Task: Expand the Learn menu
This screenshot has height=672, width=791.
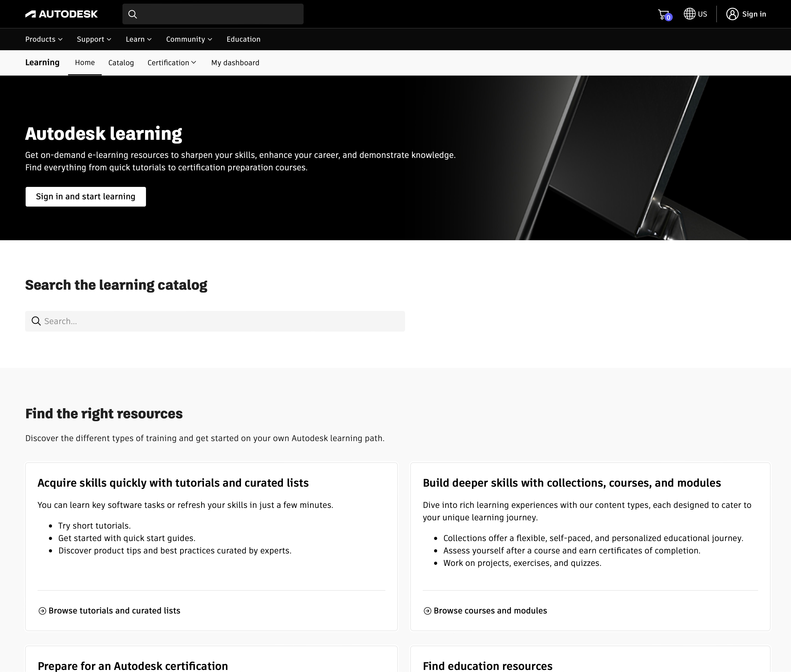Action: (x=139, y=39)
